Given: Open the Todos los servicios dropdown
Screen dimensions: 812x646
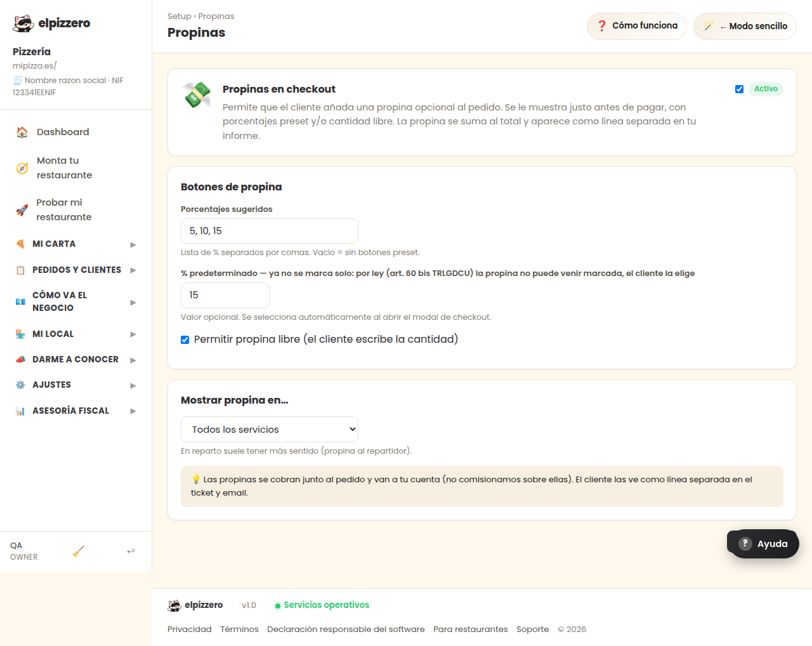Looking at the screenshot, I should point(270,430).
